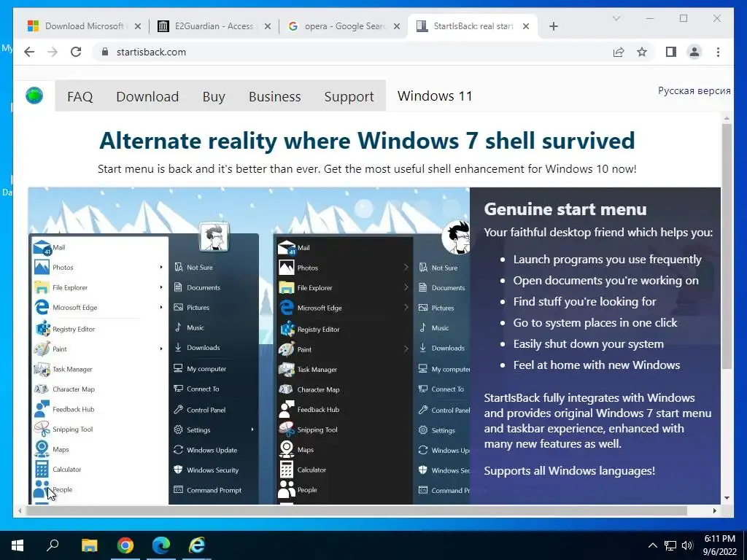Show hidden tray icons chevron
The width and height of the screenshot is (747, 560).
pos(653,545)
